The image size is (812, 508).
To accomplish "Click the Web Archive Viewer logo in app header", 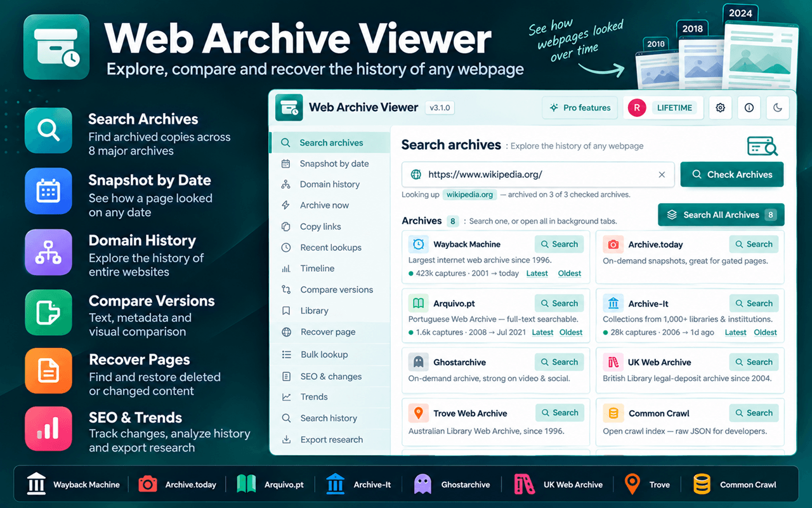I will (x=289, y=108).
